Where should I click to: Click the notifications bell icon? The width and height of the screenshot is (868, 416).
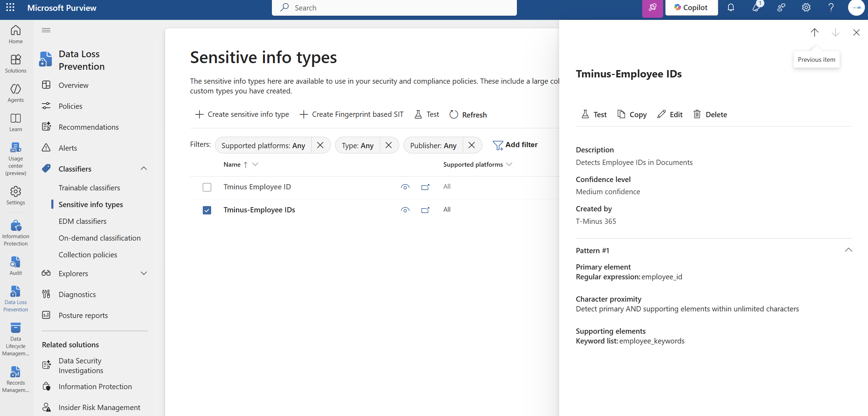tap(730, 8)
